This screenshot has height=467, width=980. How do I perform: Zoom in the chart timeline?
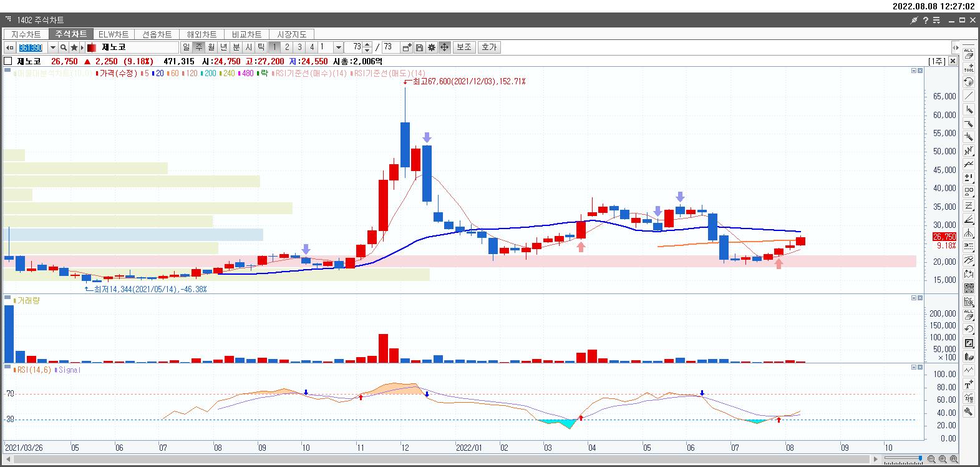[943, 459]
